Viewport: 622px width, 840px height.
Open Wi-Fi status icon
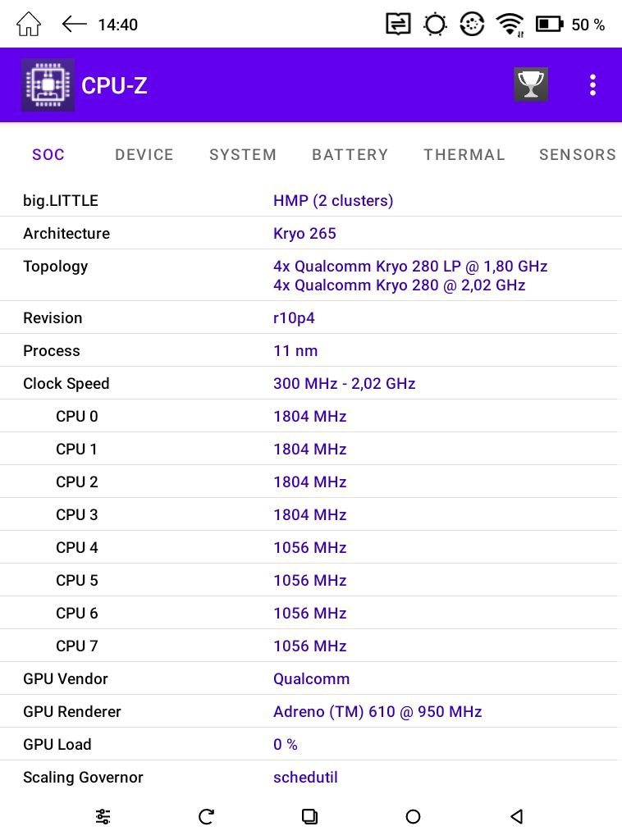click(510, 25)
